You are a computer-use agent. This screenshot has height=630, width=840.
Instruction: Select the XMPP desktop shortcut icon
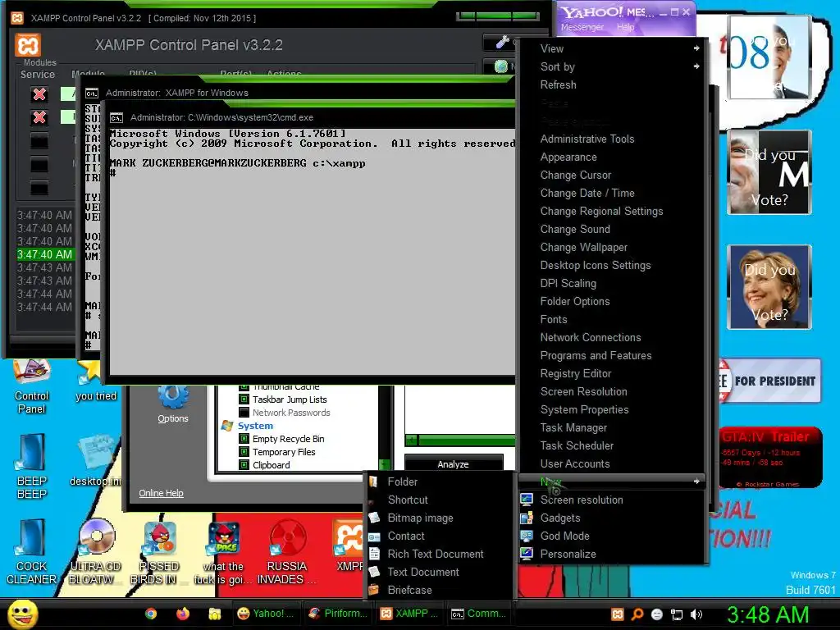pyautogui.click(x=349, y=546)
